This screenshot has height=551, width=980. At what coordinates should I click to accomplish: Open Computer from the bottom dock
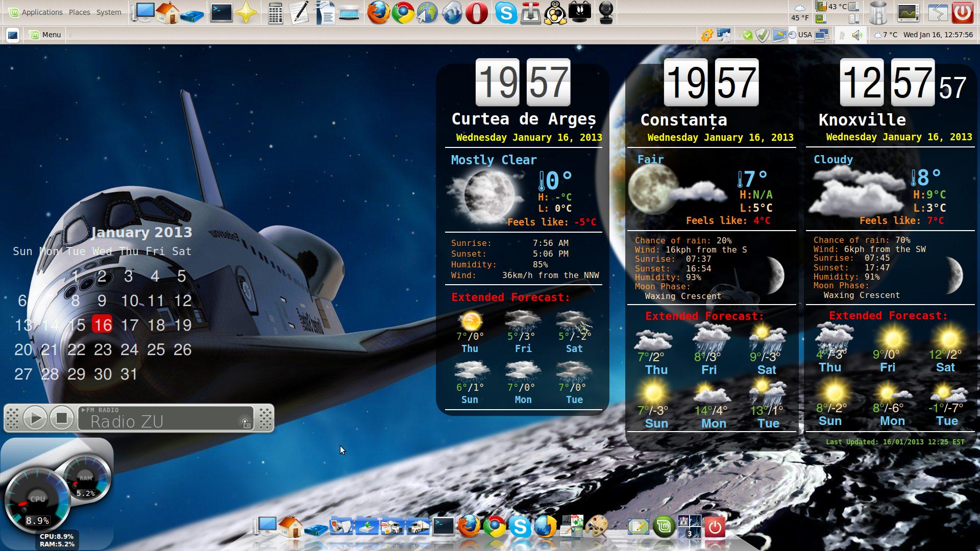point(265,526)
